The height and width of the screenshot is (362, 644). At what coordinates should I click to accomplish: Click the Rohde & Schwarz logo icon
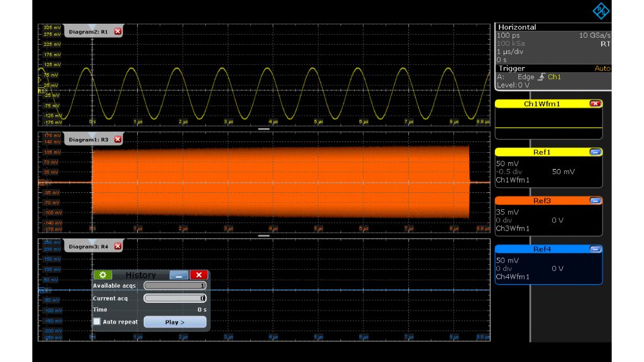click(601, 11)
